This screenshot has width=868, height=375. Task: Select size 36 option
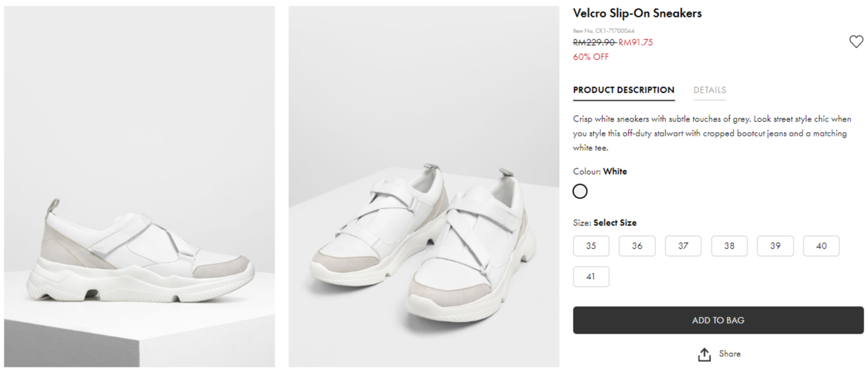point(637,246)
